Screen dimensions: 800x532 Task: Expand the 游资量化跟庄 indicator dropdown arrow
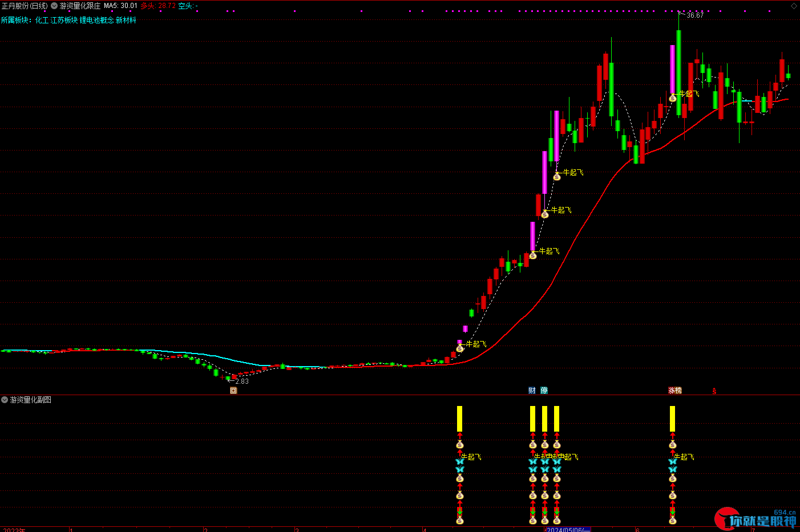coord(54,6)
